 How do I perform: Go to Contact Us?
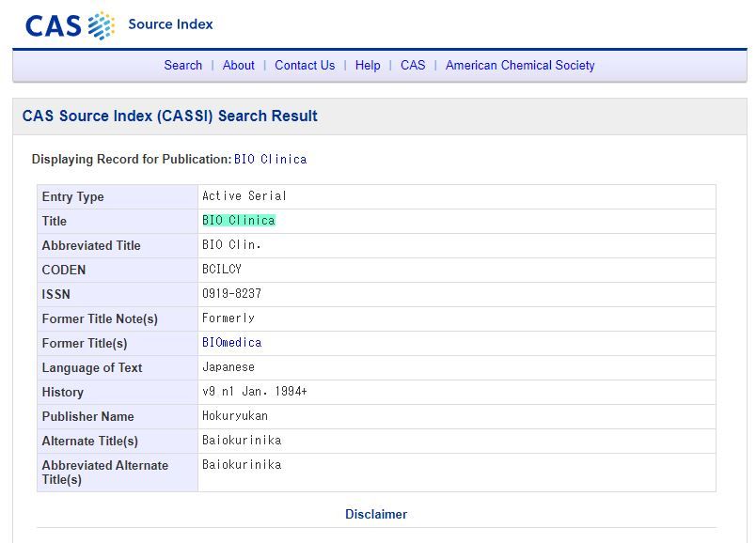coord(305,65)
